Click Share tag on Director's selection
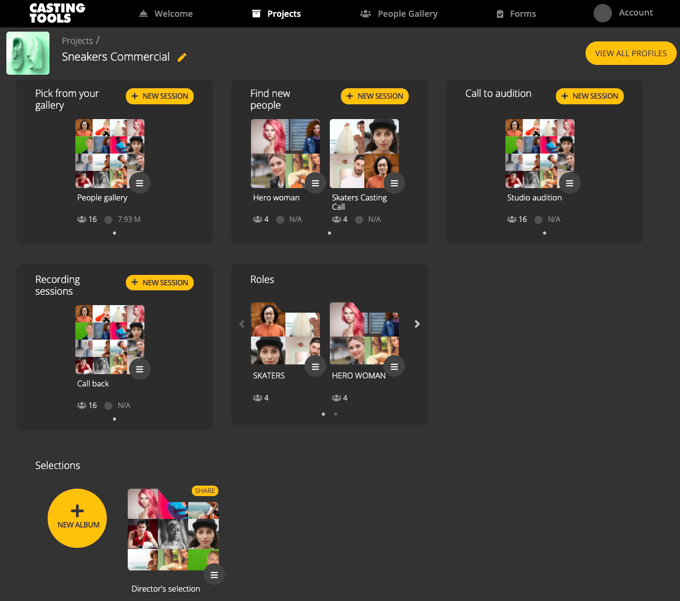The image size is (680, 601). tap(205, 490)
